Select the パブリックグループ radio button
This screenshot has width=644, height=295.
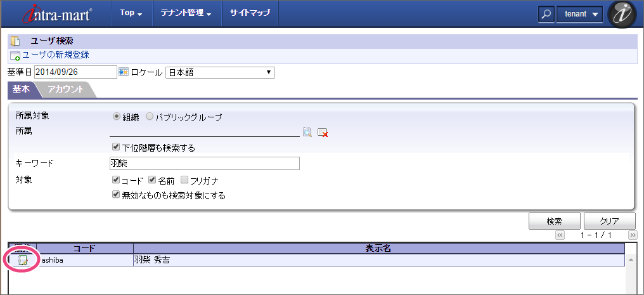tap(150, 117)
